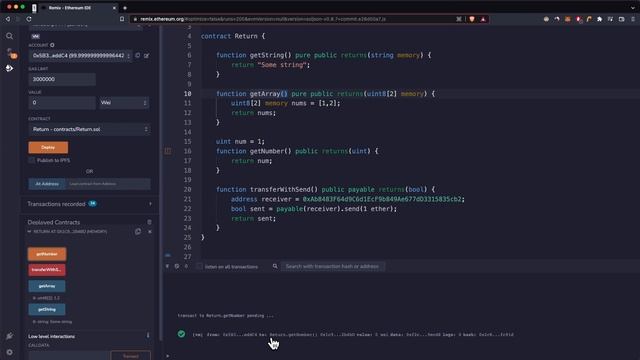Collapse the RETURN AT deployed contract entry
Screen dimensions: 640x360
click(x=29, y=231)
